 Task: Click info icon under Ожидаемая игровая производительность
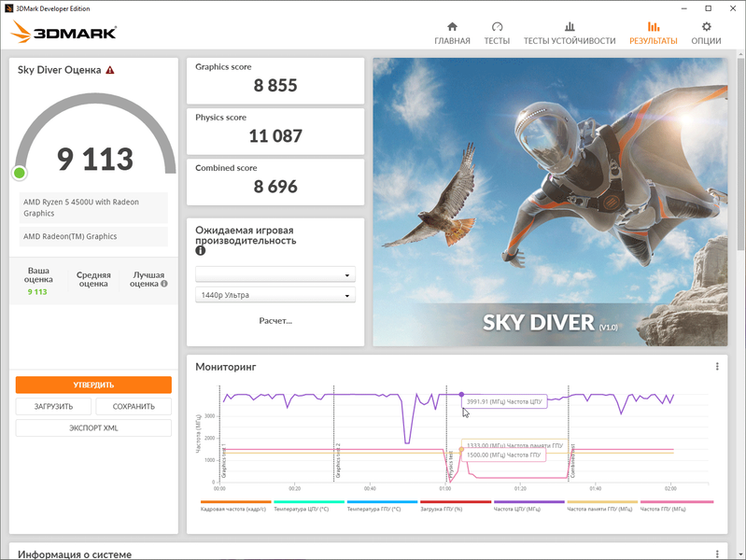[201, 251]
